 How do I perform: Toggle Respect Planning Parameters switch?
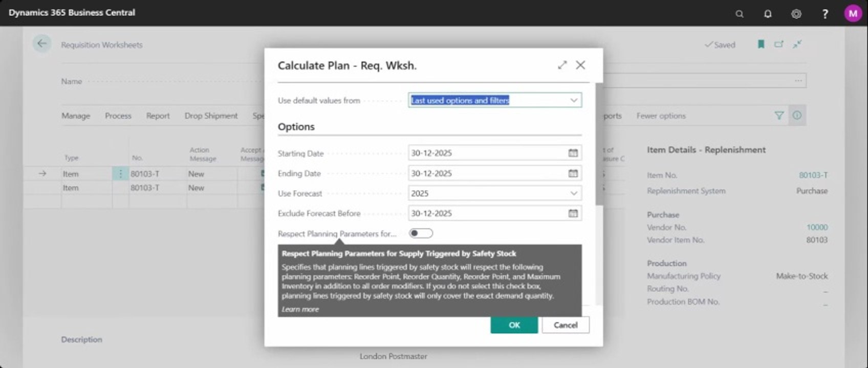coord(421,234)
